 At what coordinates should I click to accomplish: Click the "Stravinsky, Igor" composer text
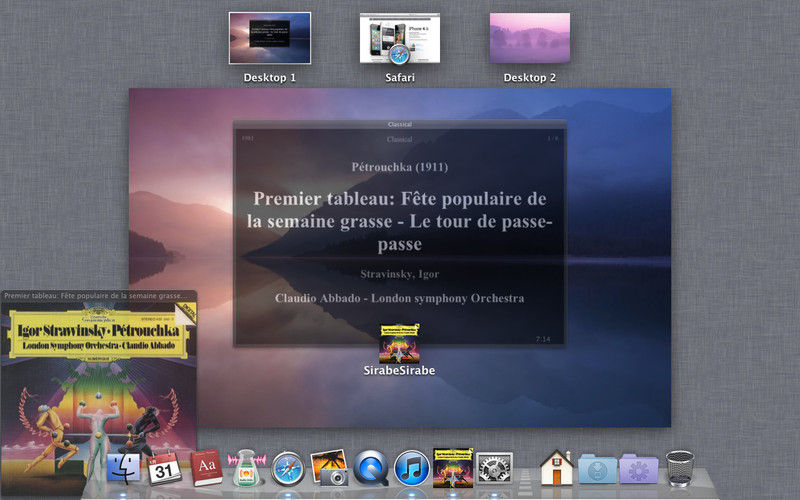399,274
